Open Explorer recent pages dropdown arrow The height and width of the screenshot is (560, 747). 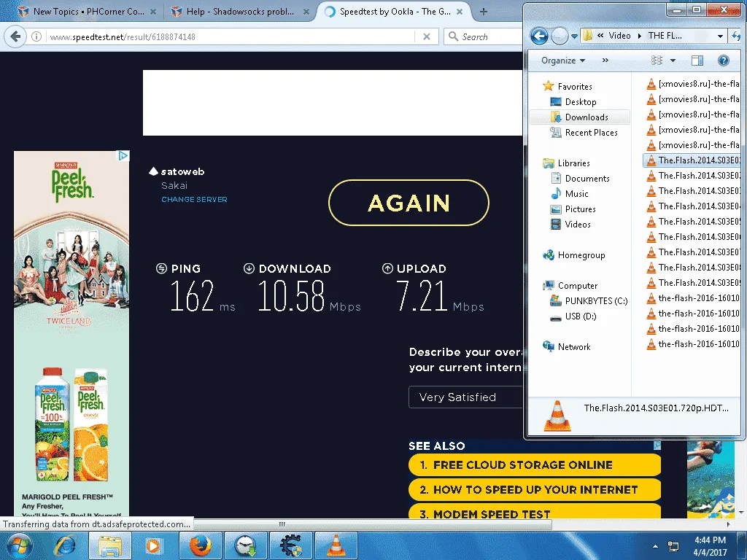tap(574, 36)
